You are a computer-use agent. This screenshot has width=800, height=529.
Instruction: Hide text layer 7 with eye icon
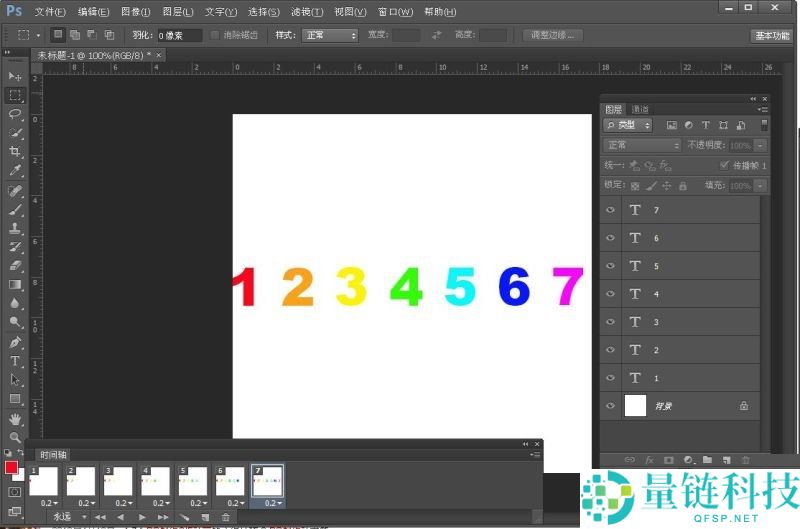[610, 211]
